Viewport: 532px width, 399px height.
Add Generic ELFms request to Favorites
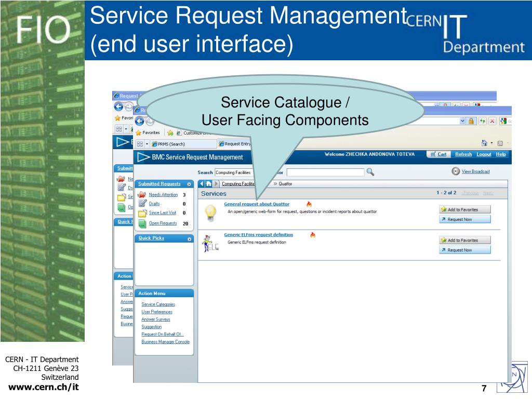tap(464, 240)
